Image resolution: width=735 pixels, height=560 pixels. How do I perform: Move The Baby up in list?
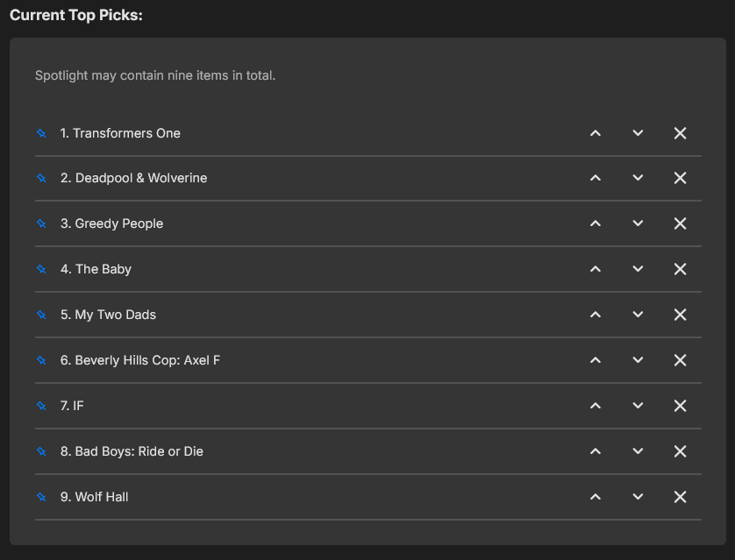click(x=596, y=269)
